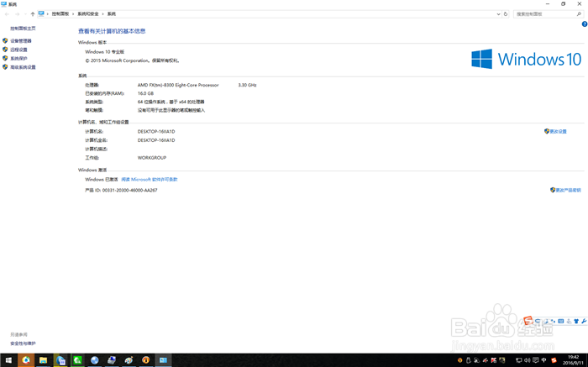Toggle Chinese mode 中 on Sogou IME bar
This screenshot has height=367, width=588.
pos(538,322)
